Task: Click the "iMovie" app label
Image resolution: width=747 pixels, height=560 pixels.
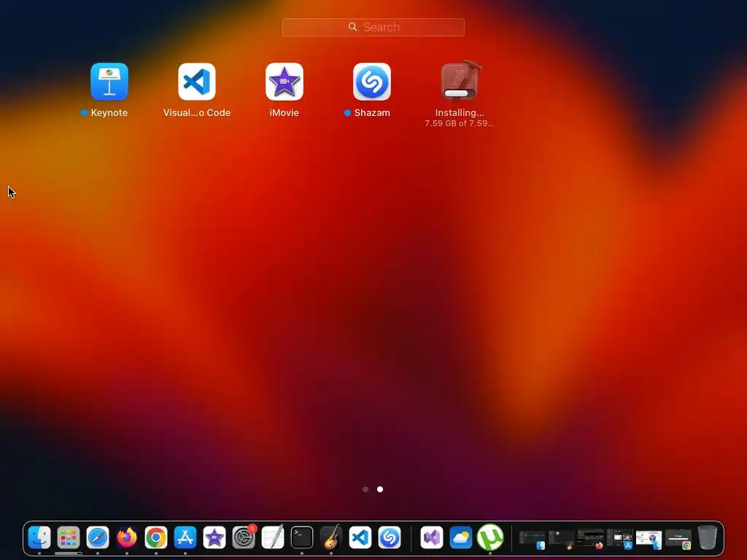Action: [x=285, y=113]
